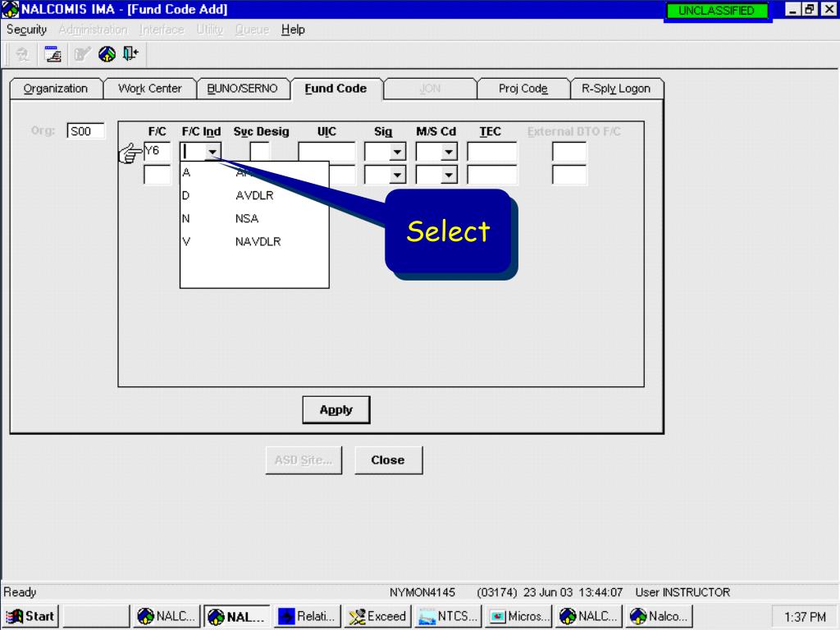
Task: Click the status bar text User INSTRUCTOR
Action: tap(682, 592)
